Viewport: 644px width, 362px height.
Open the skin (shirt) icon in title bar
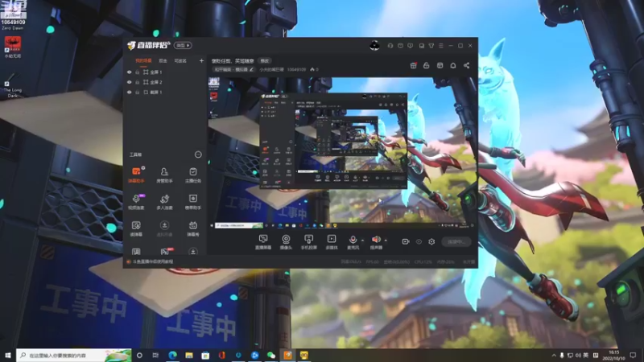(431, 46)
